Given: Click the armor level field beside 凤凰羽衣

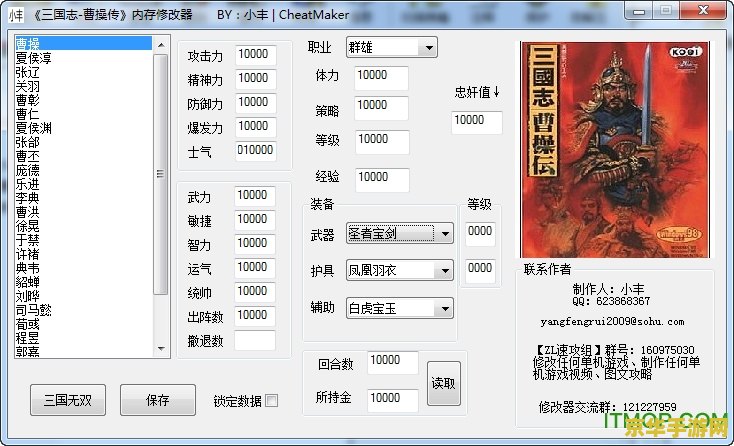Looking at the screenshot, I should pyautogui.click(x=480, y=271).
